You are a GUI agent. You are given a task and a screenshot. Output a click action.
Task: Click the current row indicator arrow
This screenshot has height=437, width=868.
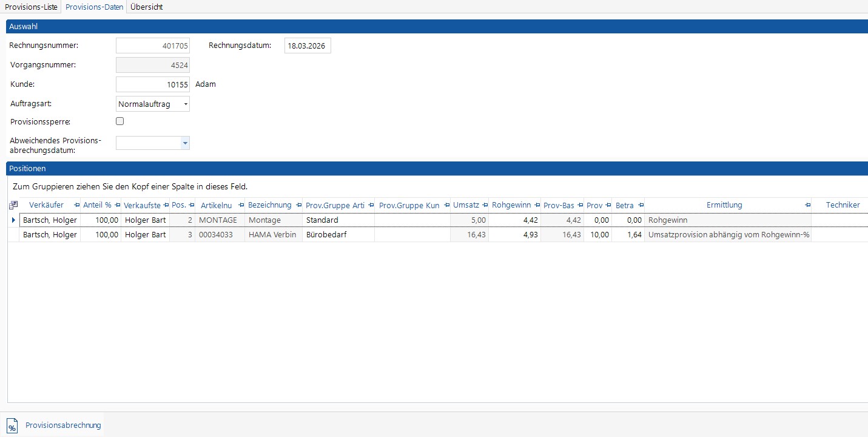coord(13,220)
